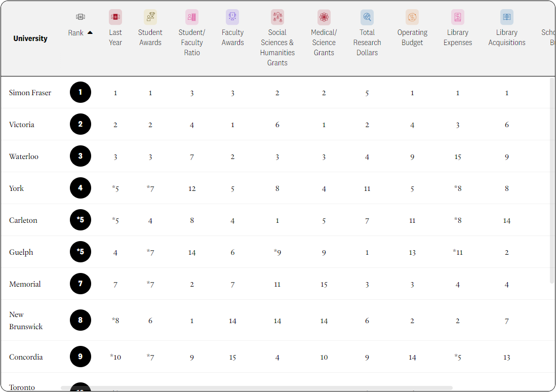This screenshot has width=556, height=392.
Task: Sort by Library Acquisitions header
Action: (507, 37)
